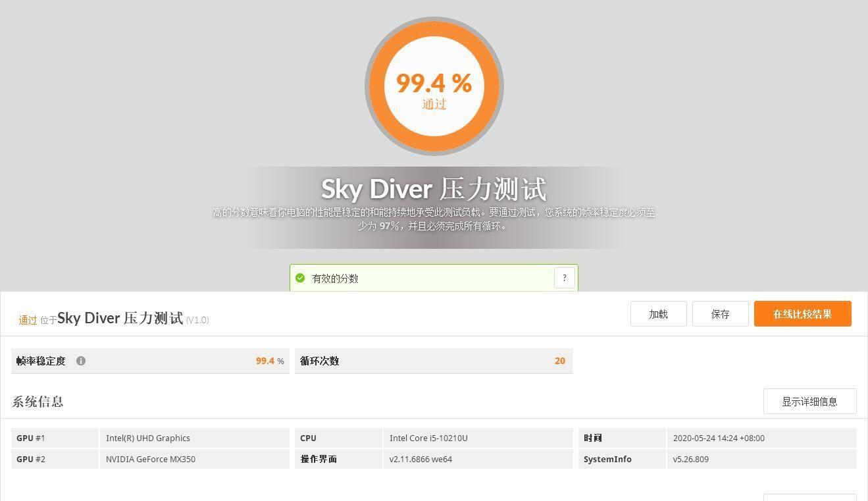
Task: Click the v2.11.6866 we64 version cell
Action: [x=478, y=459]
